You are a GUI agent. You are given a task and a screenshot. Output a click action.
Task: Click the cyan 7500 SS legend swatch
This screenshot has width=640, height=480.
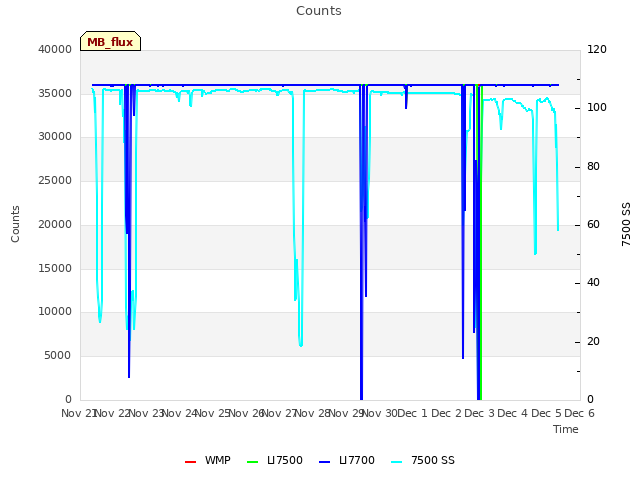pyautogui.click(x=397, y=462)
